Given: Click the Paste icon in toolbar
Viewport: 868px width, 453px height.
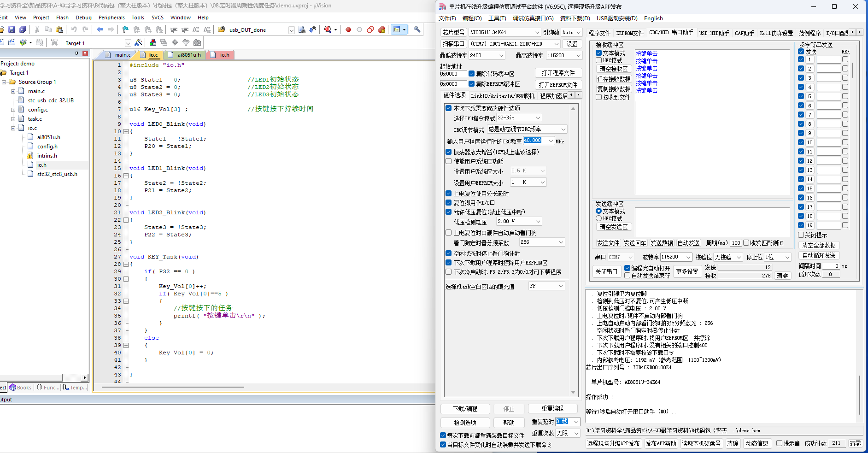Looking at the screenshot, I should click(x=59, y=29).
